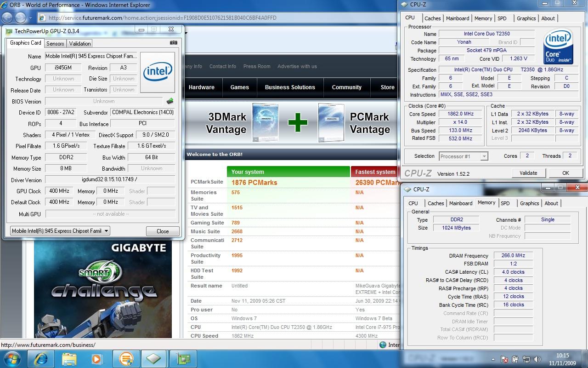Click the Multi GPU not available field

110,214
